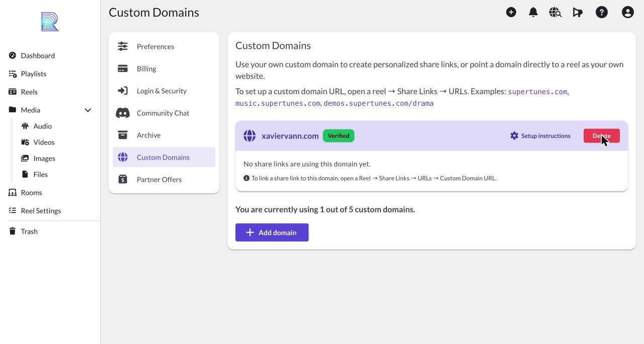Click the Login & Security arrow icon
This screenshot has height=344, width=644.
(x=123, y=91)
